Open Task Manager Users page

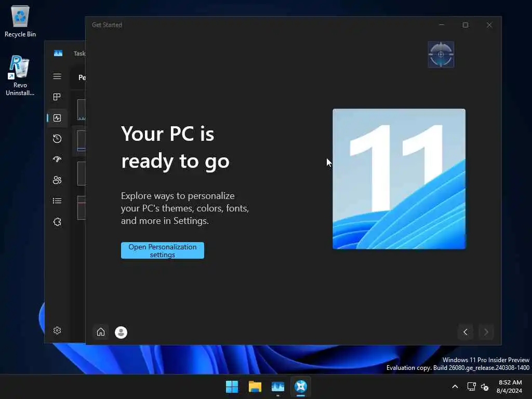coord(57,180)
